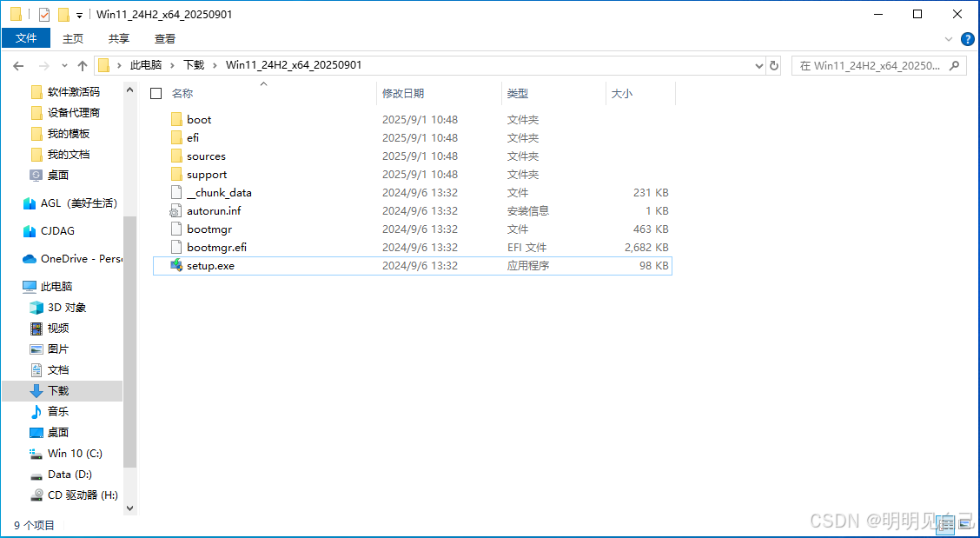
Task: Click 下载 in address breadcrumb
Action: 194,65
